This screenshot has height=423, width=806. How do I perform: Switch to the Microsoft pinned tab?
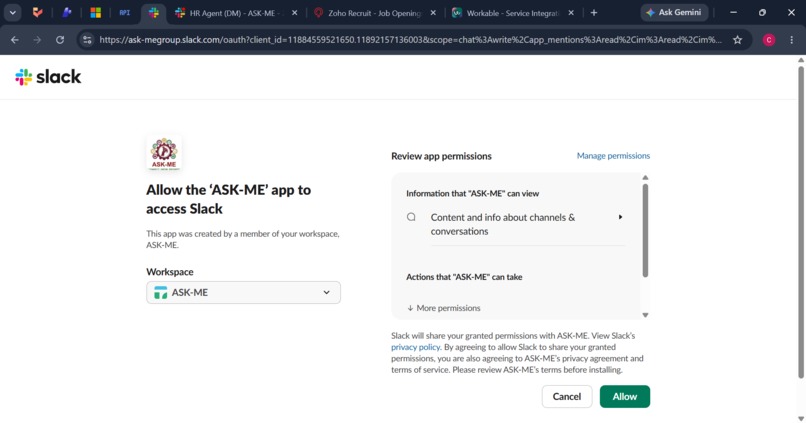point(96,13)
